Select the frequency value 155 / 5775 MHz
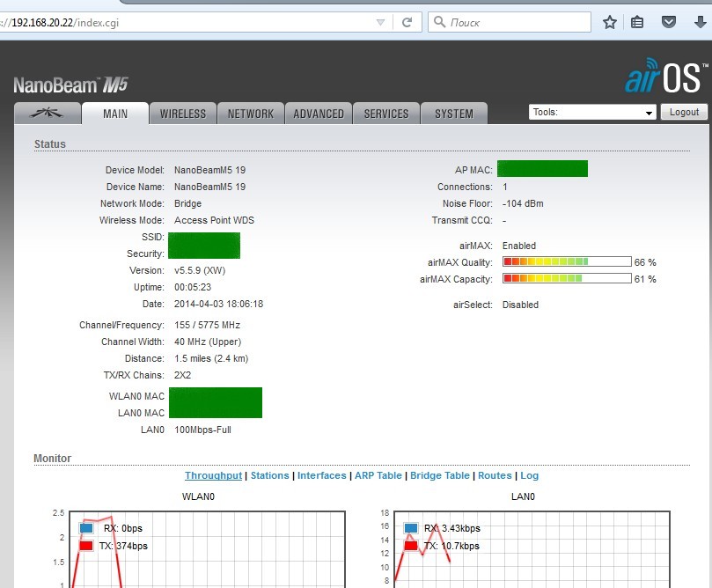712x588 pixels. [207, 325]
